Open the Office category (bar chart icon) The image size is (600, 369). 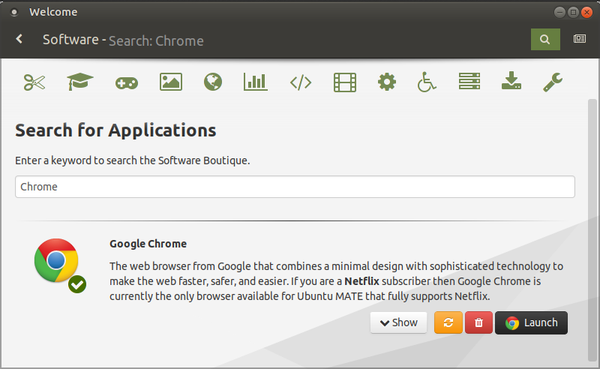coord(255,82)
